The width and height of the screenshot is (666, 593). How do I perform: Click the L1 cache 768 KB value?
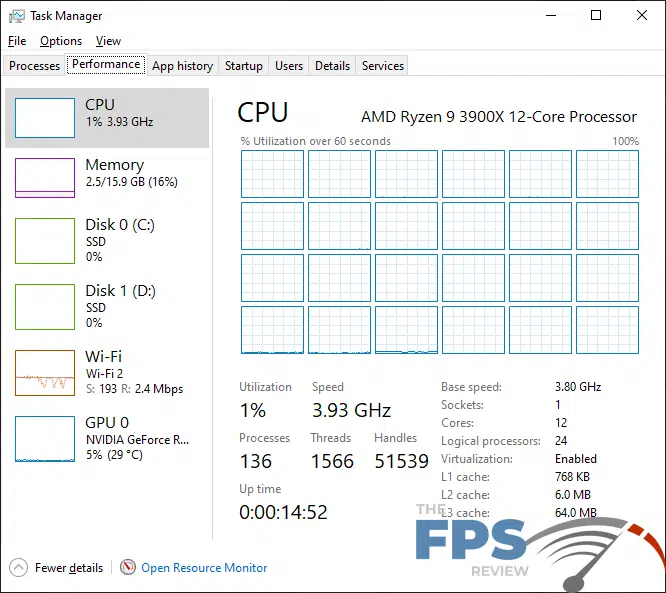[x=572, y=477]
